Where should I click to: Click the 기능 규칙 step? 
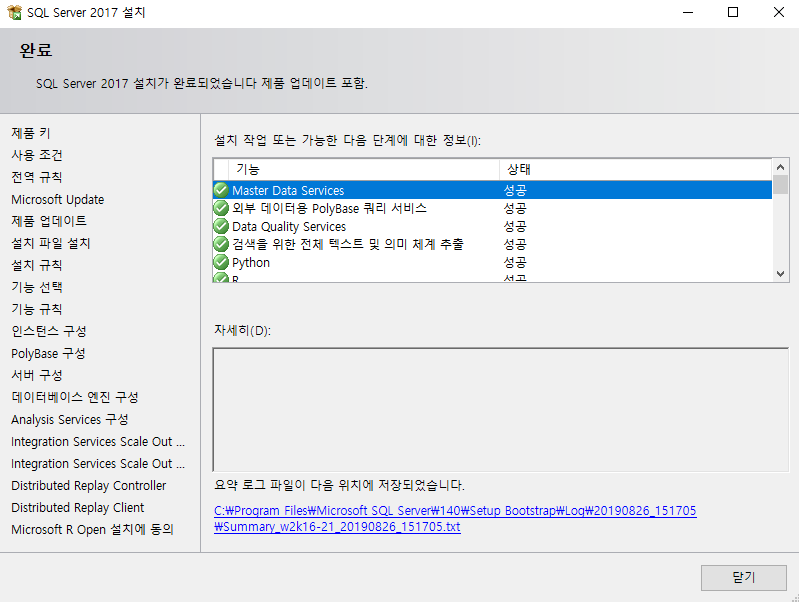[37, 309]
